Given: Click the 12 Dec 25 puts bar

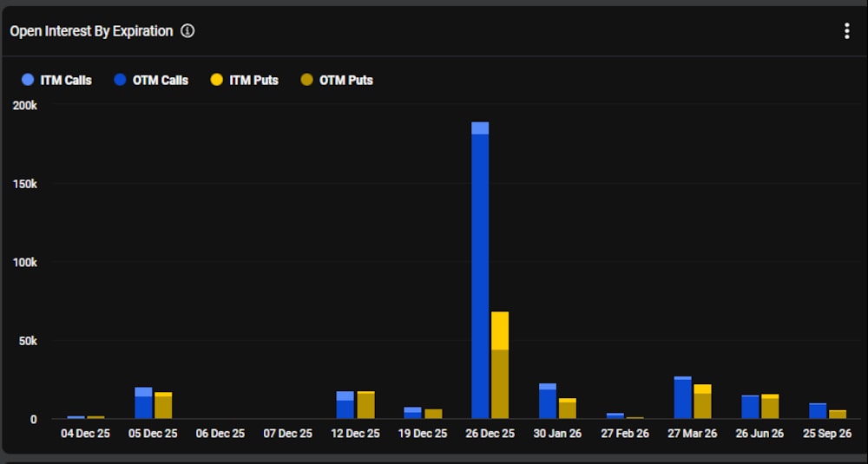Looking at the screenshot, I should pos(365,406).
